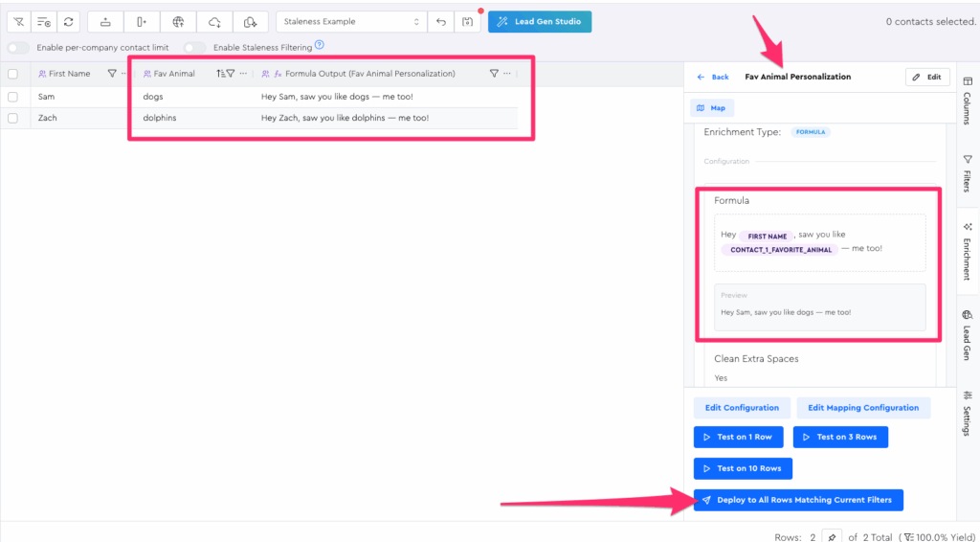Click the refresh arrows toolbar icon
Image resolution: width=980 pixels, height=542 pixels.
coord(69,21)
